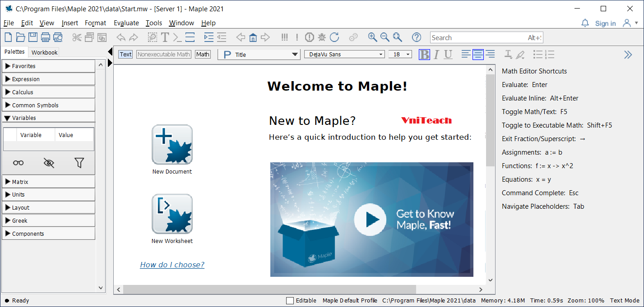Hide the palettes side panel
Image resolution: width=644 pixels, height=307 pixels.
point(110,52)
